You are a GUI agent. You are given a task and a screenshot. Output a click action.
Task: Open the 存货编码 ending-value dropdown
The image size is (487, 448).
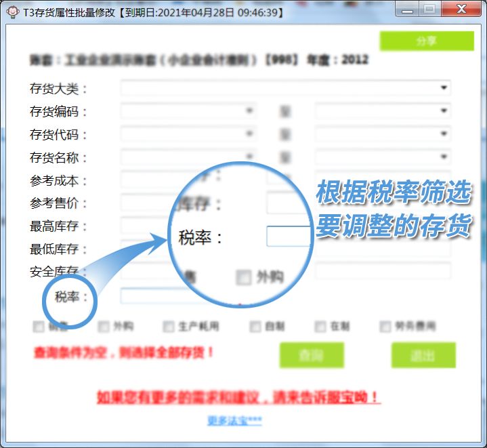pos(444,111)
